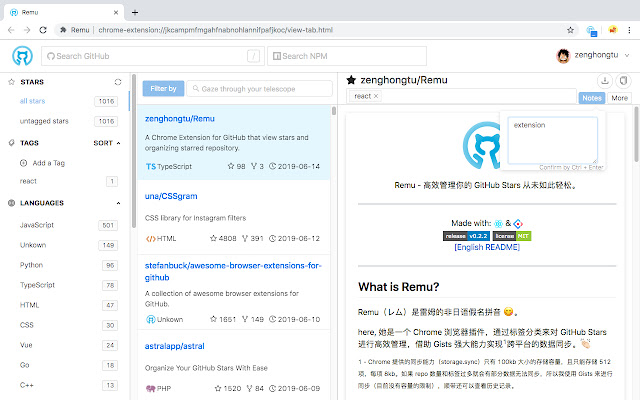Bookmark the page with the address bar star

click(570, 30)
